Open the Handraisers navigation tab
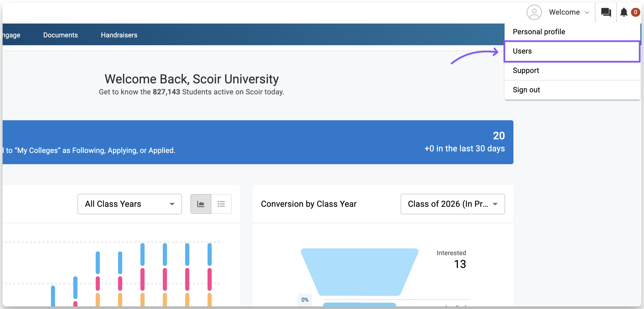This screenshot has width=644, height=309. click(x=119, y=35)
